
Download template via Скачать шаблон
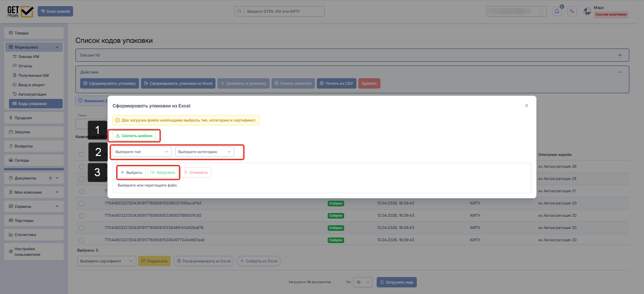(134, 136)
